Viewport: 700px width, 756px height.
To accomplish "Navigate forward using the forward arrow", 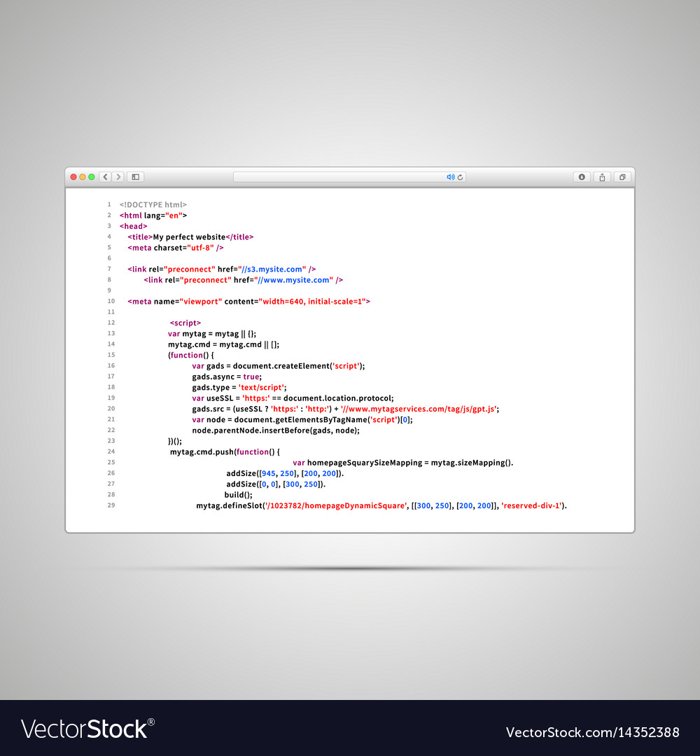I will [118, 176].
